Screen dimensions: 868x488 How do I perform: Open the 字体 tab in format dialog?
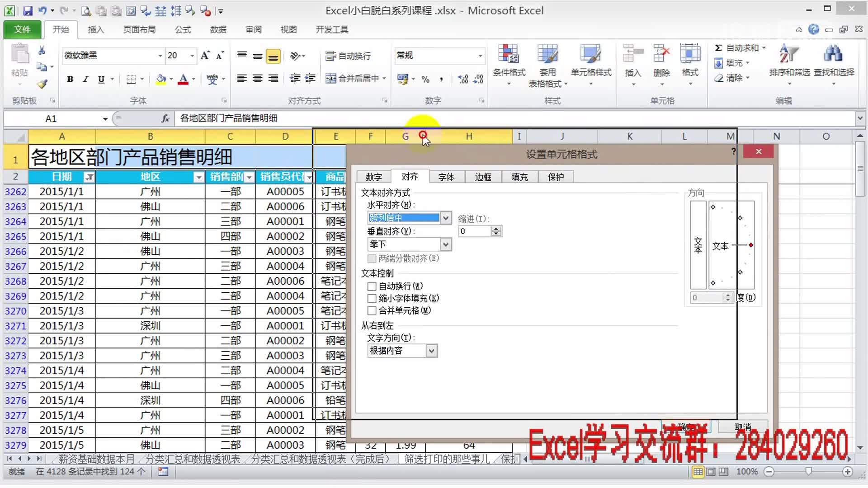click(x=446, y=177)
